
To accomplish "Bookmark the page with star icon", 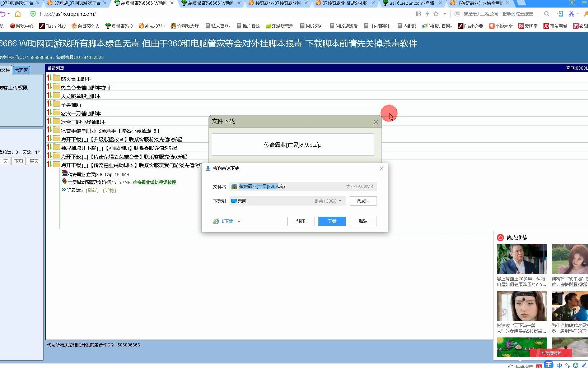I will [436, 14].
